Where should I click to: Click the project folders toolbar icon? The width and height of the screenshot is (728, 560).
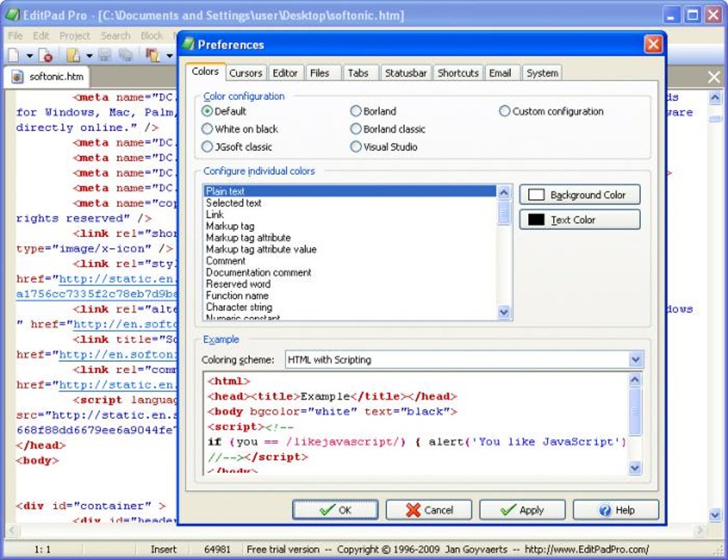click(153, 56)
